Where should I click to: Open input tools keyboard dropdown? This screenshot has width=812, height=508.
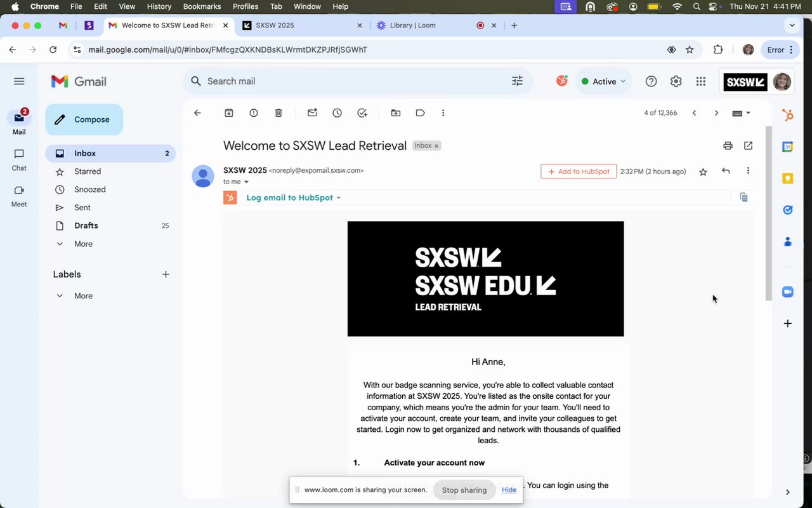tap(742, 113)
